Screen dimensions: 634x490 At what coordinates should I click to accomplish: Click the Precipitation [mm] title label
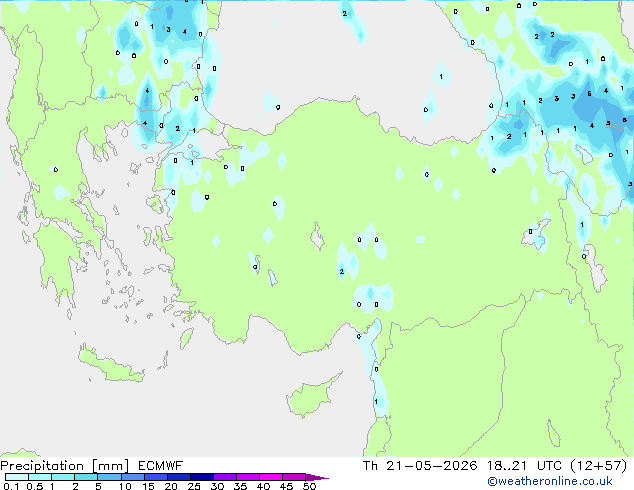pos(65,466)
